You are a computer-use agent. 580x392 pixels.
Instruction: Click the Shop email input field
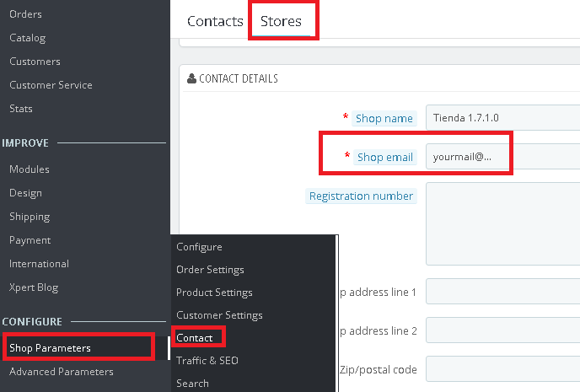tap(468, 157)
